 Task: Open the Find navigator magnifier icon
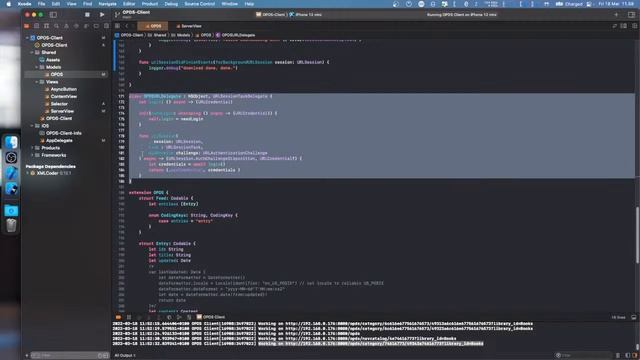tap(56, 26)
